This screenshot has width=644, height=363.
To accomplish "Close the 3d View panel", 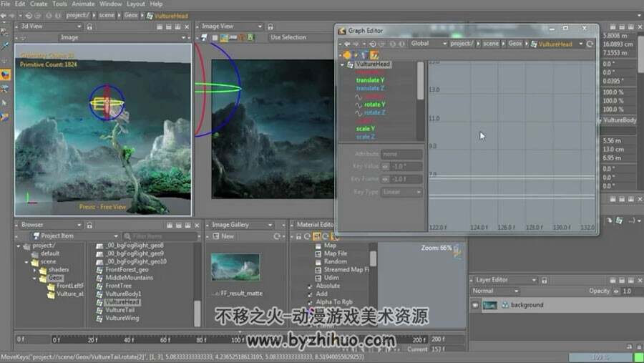I will (x=187, y=26).
